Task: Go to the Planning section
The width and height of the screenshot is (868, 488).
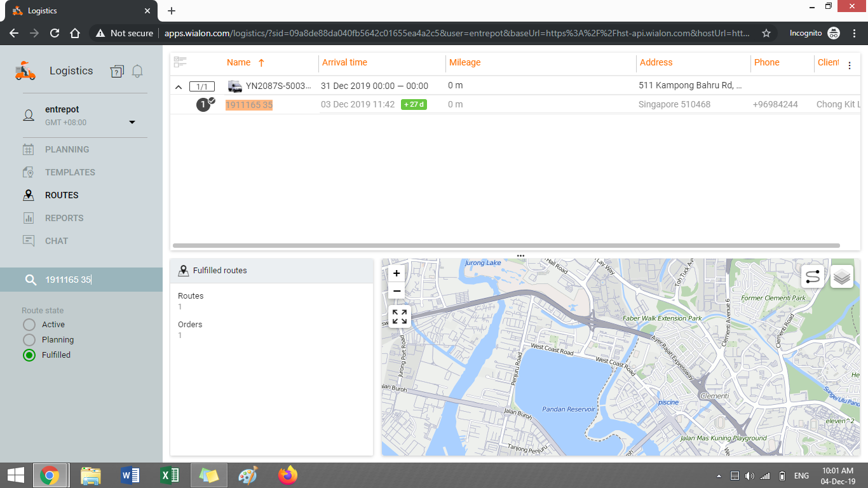Action: pyautogui.click(x=67, y=149)
